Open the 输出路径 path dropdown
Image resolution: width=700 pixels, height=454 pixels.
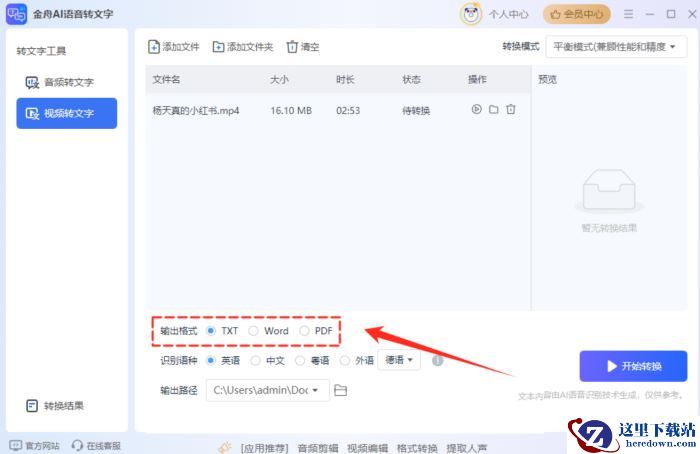click(x=267, y=390)
